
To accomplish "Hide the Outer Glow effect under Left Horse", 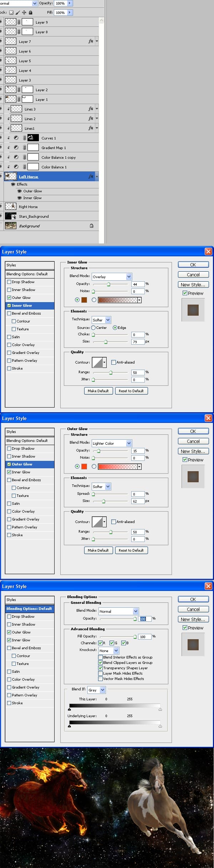I will 20,191.
